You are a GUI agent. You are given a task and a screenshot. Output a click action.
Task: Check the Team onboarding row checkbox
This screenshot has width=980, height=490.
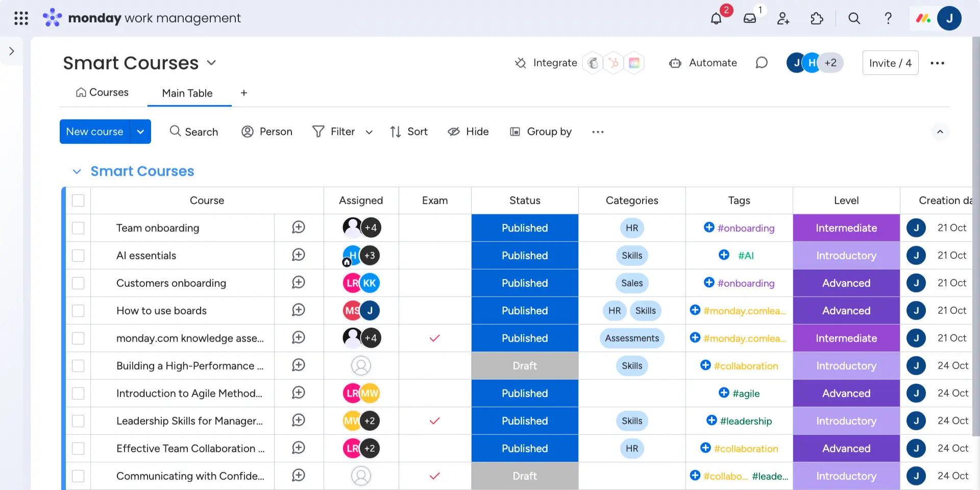point(78,228)
